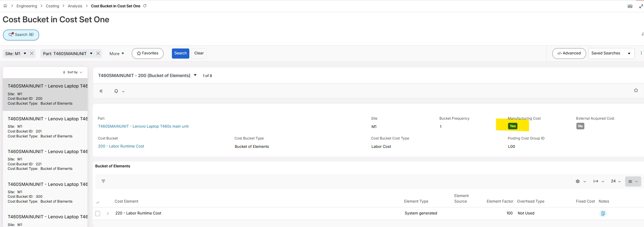Sort by the Element Factor column header
Image resolution: width=644 pixels, height=227 pixels.
click(500, 202)
